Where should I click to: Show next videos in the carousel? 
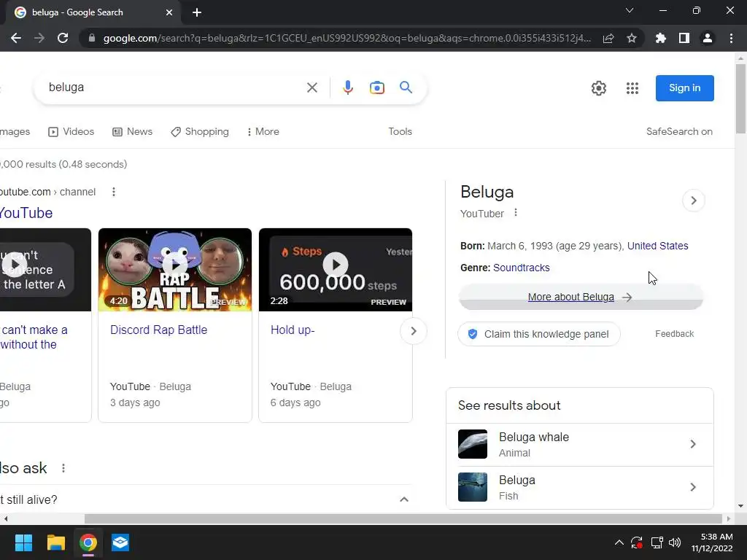414,331
